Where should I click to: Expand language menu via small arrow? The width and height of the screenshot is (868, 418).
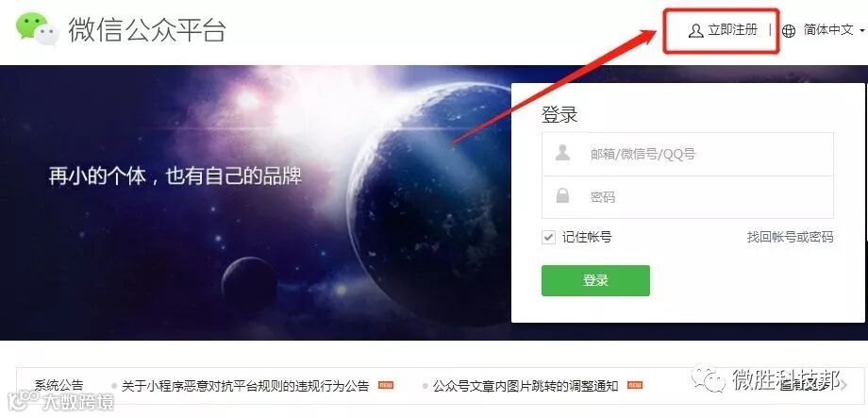tap(862, 31)
